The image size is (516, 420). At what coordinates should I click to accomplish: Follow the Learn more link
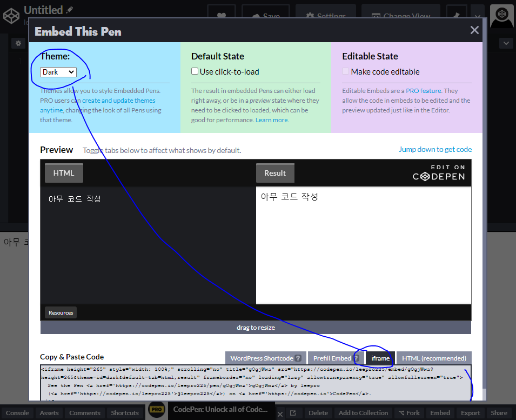click(272, 120)
